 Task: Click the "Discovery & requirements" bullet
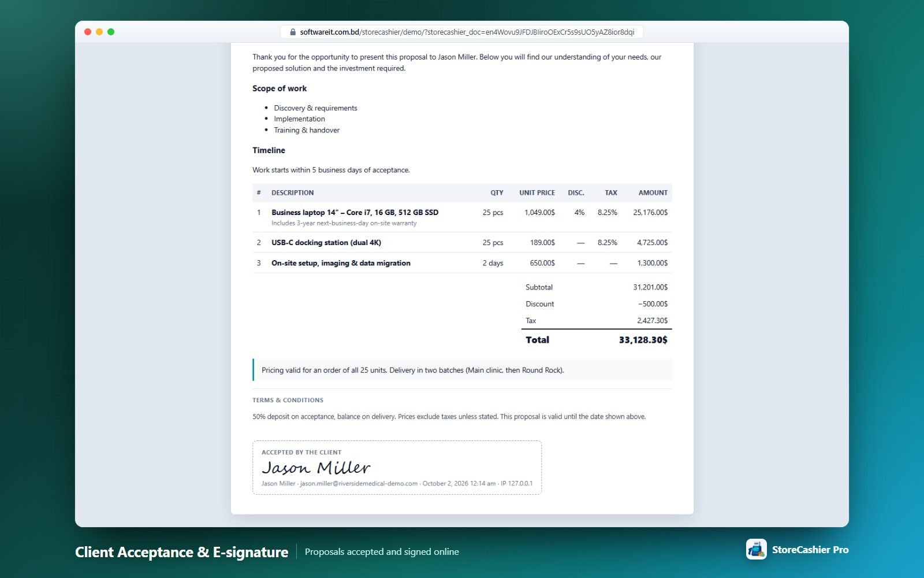[x=315, y=108]
